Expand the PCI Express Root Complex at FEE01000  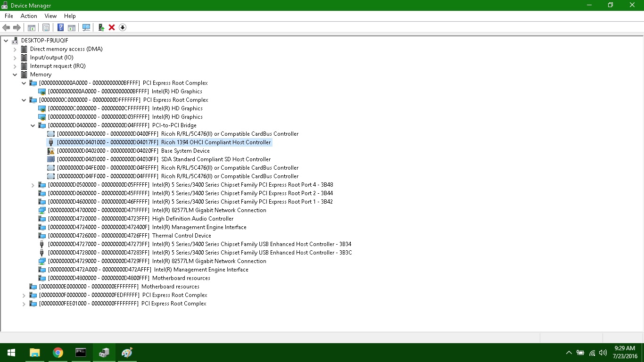pyautogui.click(x=24, y=304)
